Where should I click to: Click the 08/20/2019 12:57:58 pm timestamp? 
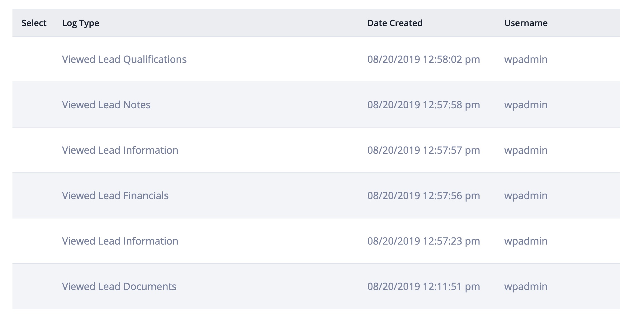coord(424,105)
